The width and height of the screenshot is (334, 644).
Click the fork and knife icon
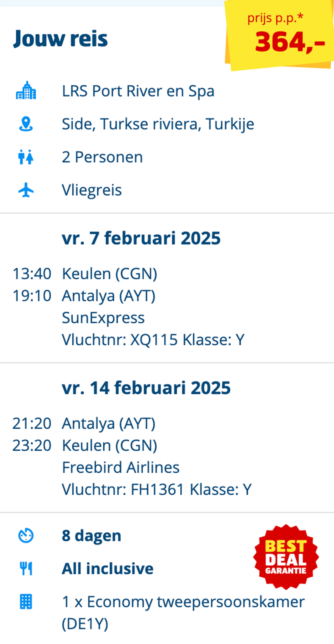coord(26,569)
